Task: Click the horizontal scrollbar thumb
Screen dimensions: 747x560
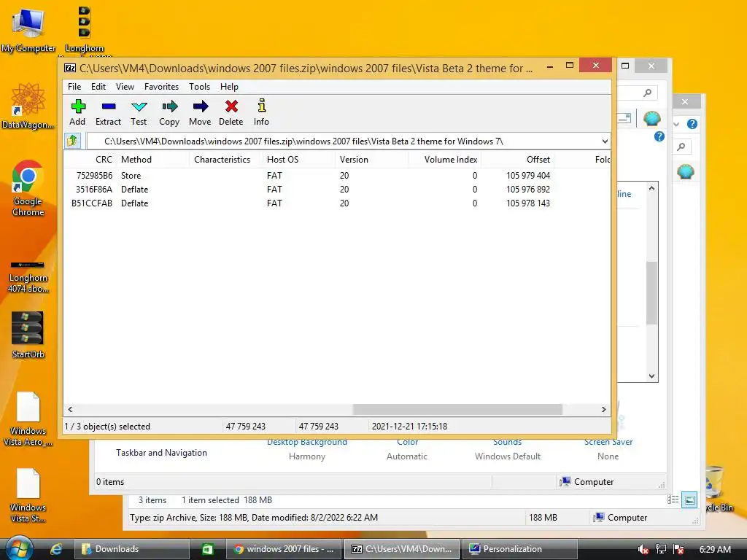Action: click(457, 410)
